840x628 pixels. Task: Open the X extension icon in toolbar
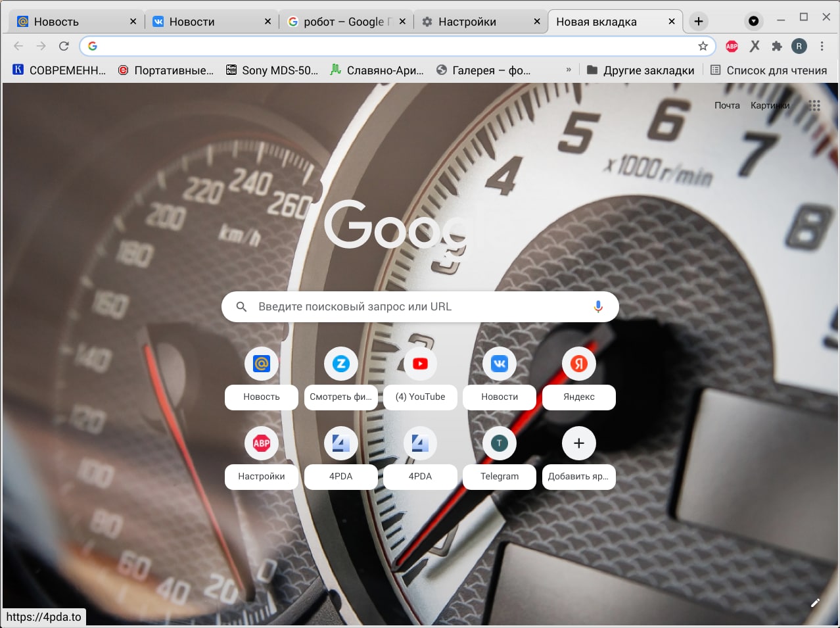pyautogui.click(x=755, y=46)
